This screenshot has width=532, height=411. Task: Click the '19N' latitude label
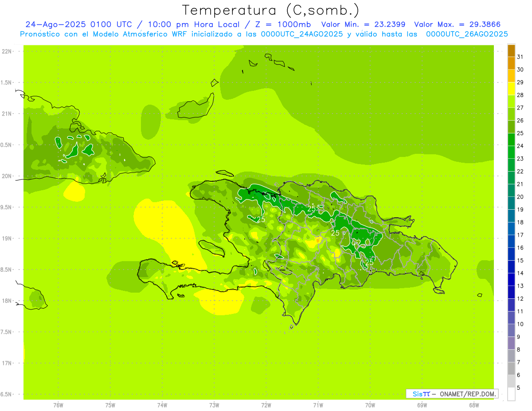[7, 239]
